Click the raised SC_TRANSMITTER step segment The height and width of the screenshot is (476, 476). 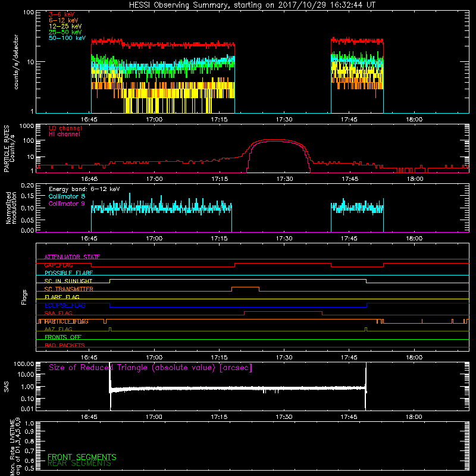pos(245,287)
